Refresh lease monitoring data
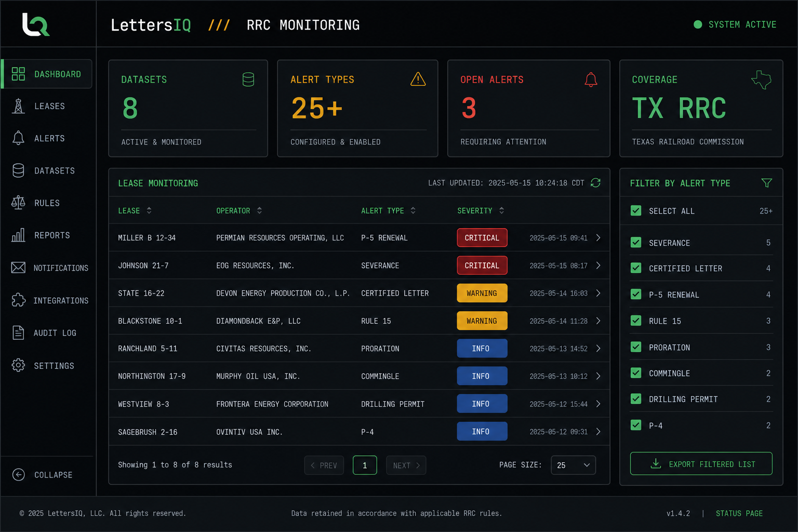The width and height of the screenshot is (798, 532). (x=595, y=183)
